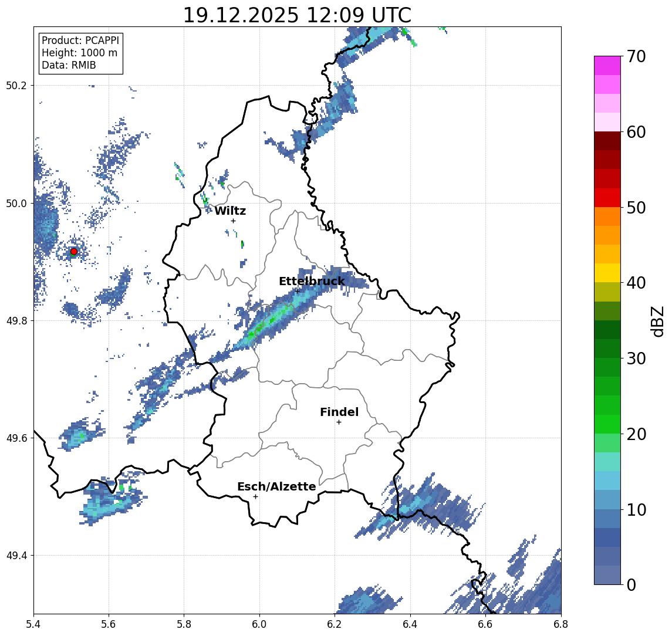Click the Findel cross marker
Image resolution: width=672 pixels, height=636 pixels.
point(339,422)
